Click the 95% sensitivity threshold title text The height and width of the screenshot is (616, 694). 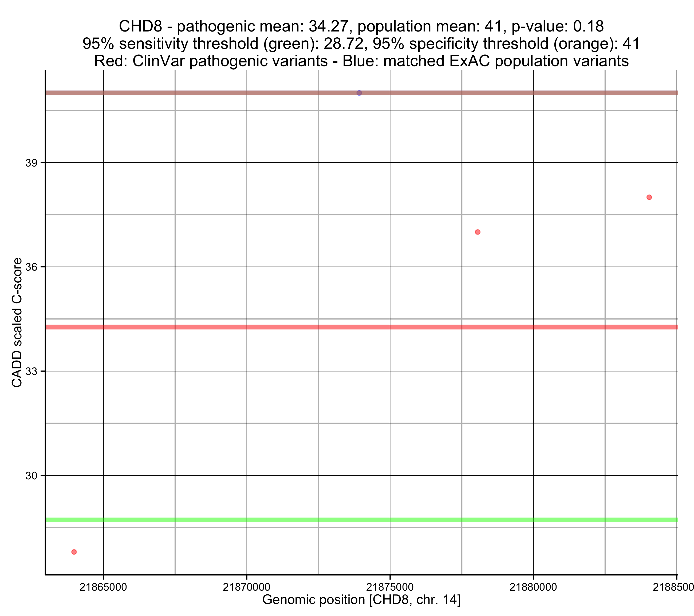coord(361,44)
